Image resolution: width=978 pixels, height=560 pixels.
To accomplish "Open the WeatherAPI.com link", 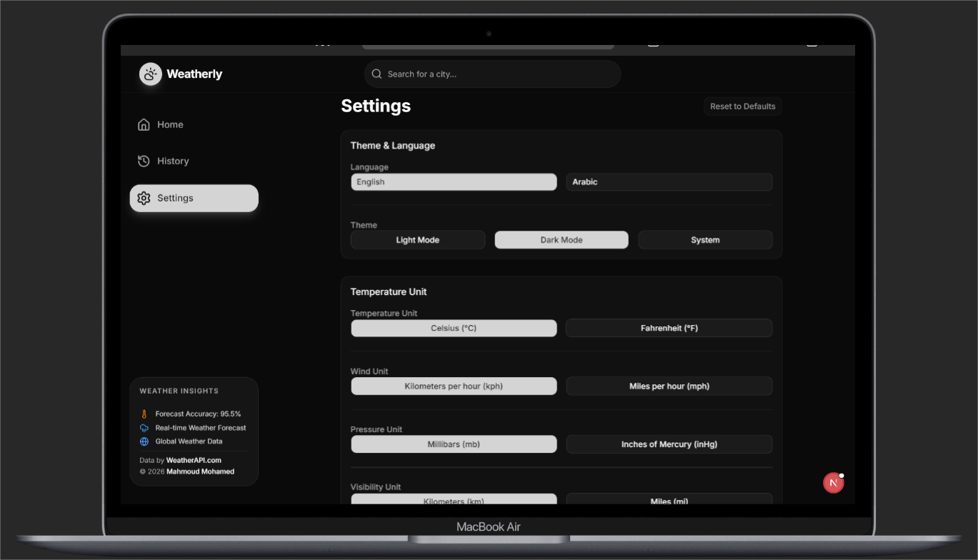I will pos(194,461).
